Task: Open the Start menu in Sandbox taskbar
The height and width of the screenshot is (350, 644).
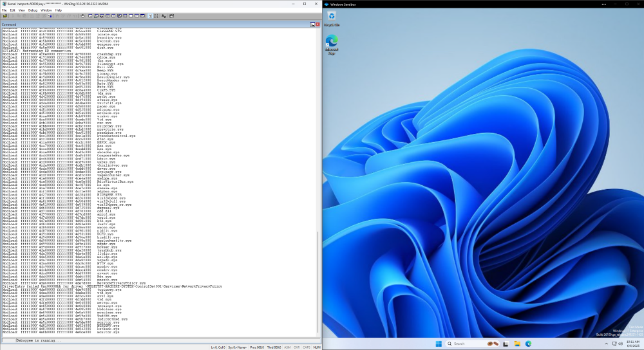Action: pos(439,344)
